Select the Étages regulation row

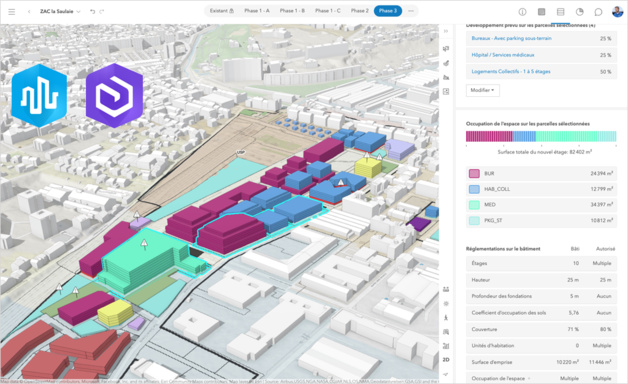(x=541, y=263)
